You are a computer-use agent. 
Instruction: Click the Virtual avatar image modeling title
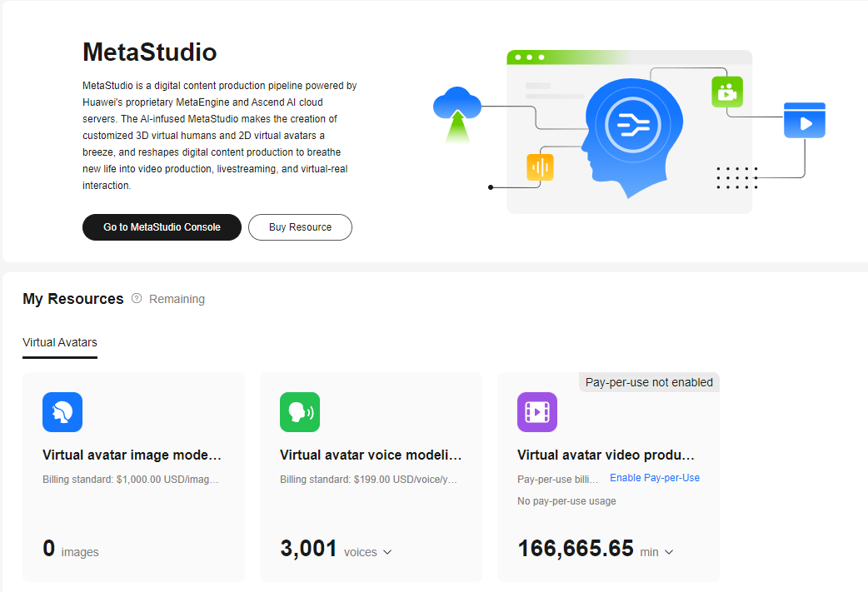(x=132, y=455)
